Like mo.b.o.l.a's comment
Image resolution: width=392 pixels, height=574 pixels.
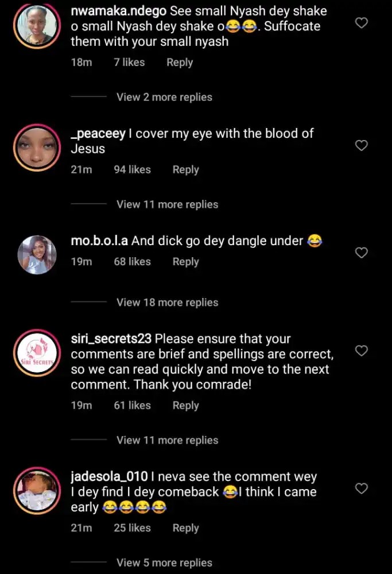(x=362, y=253)
